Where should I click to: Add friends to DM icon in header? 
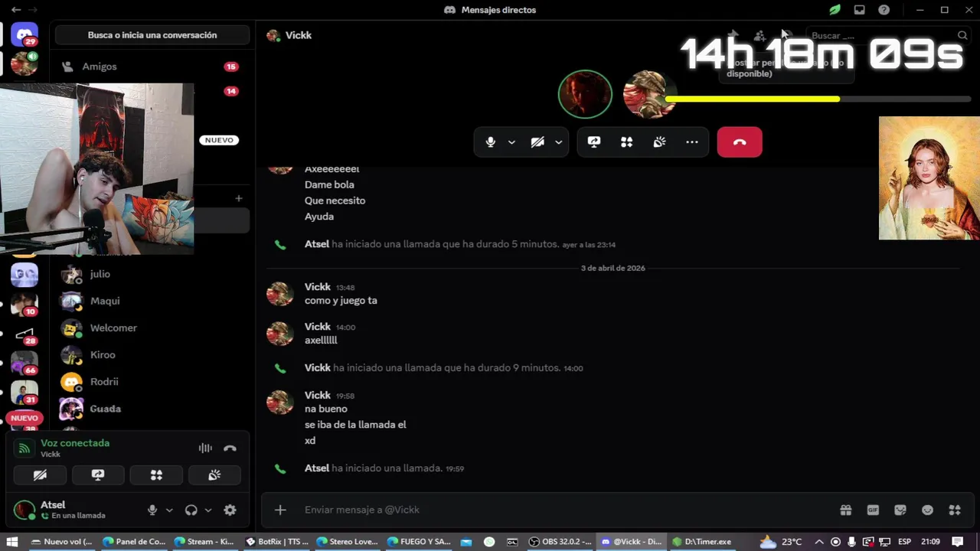pyautogui.click(x=759, y=35)
